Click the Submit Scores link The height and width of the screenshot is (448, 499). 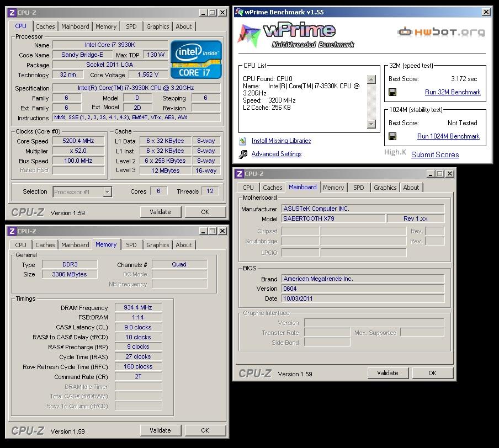point(435,154)
